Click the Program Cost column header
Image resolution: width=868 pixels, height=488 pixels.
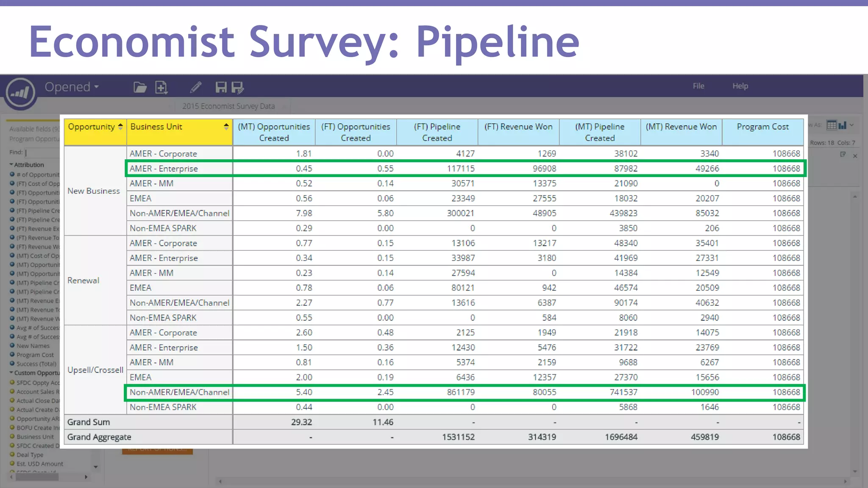coord(762,132)
